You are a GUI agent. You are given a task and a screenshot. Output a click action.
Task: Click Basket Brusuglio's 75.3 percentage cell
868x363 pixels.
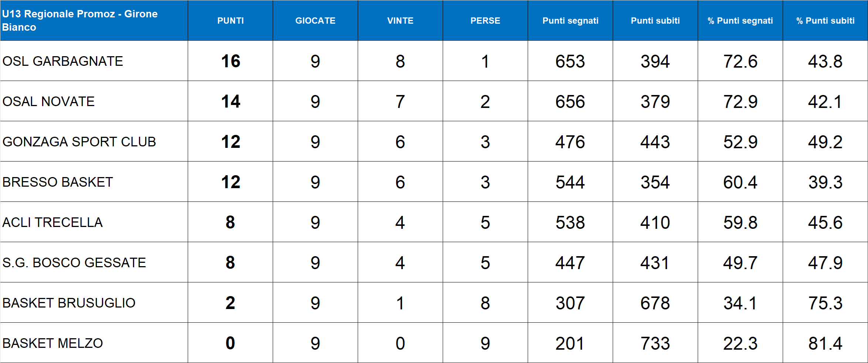point(825,303)
